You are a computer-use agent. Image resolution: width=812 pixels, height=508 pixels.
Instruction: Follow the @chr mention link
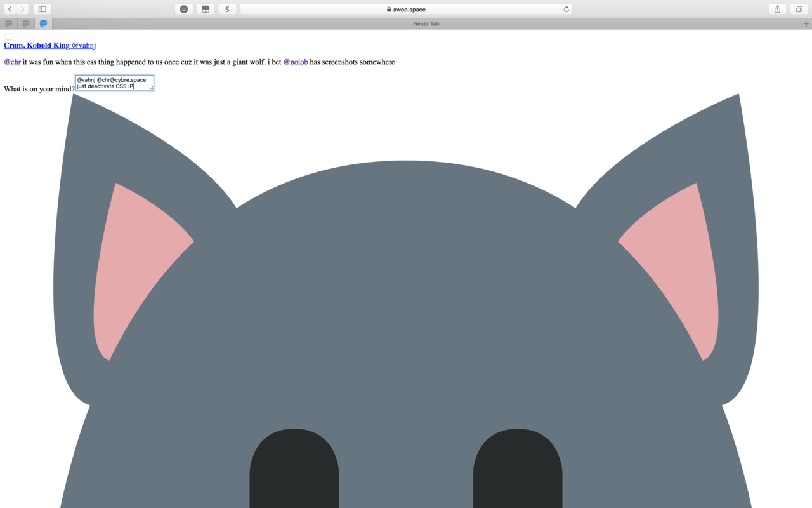(12, 62)
